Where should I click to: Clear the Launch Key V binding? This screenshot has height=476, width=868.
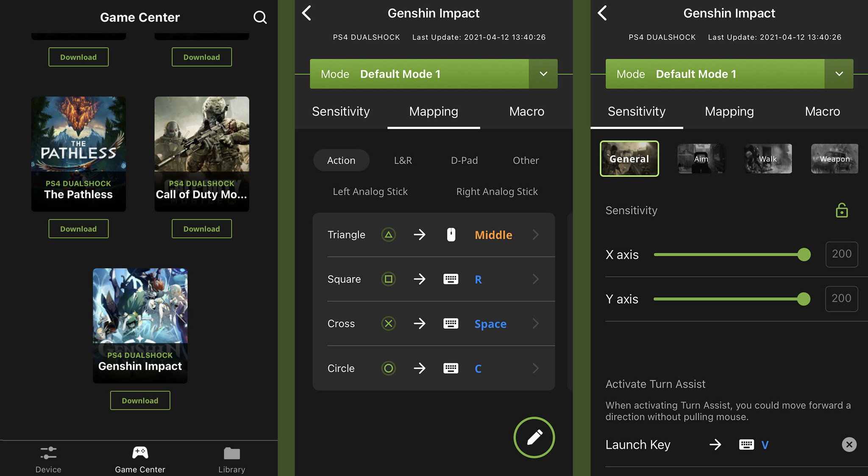(x=849, y=444)
